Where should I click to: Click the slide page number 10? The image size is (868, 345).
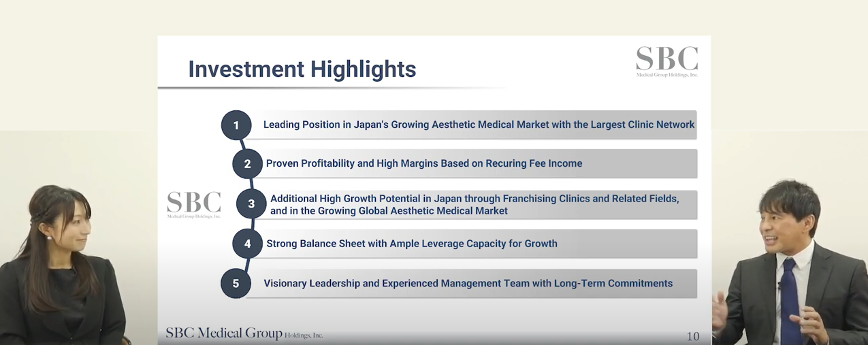point(692,336)
